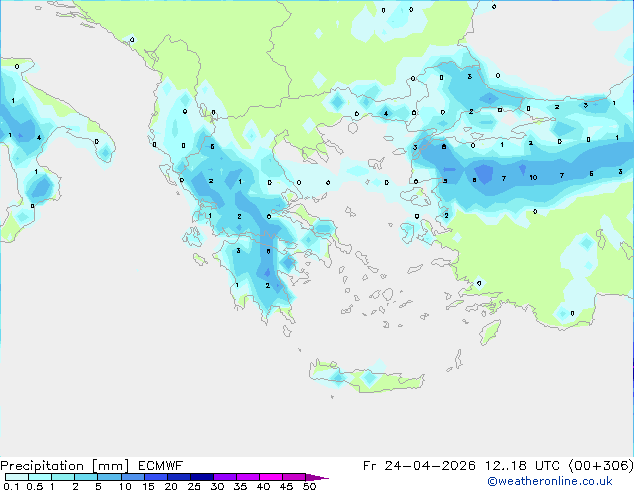634x490 pixels.
Task: Pick the 15–20 mm blue legend swatch
Action: 156,477
